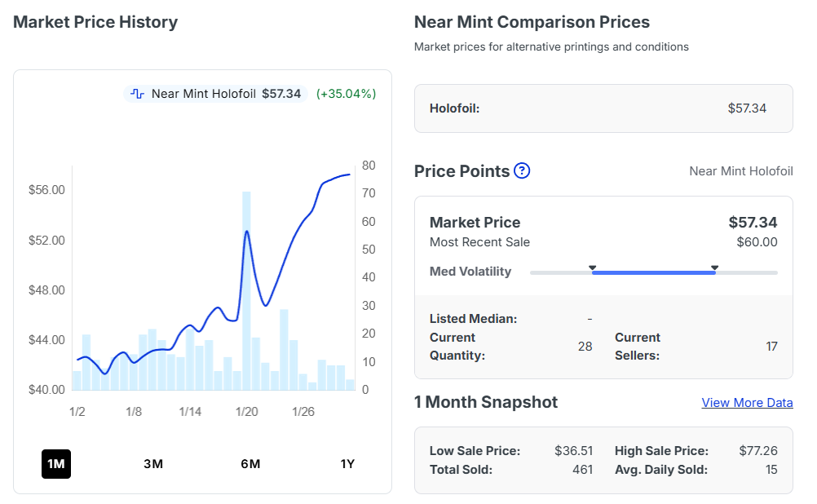
Task: Click the right volatility range marker
Action: [x=714, y=267]
